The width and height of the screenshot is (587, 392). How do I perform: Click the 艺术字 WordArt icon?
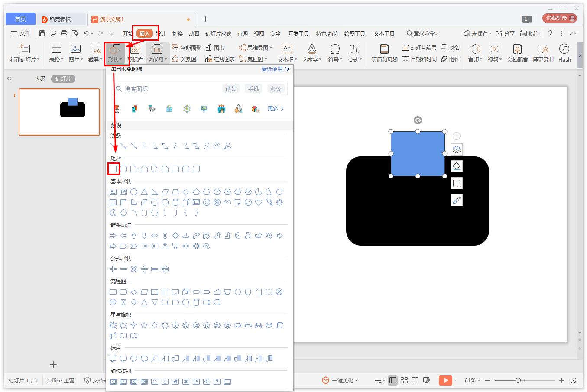coord(311,49)
